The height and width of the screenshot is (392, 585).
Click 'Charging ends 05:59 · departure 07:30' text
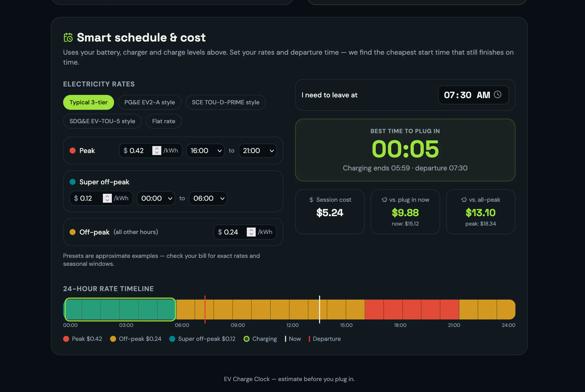pyautogui.click(x=405, y=168)
